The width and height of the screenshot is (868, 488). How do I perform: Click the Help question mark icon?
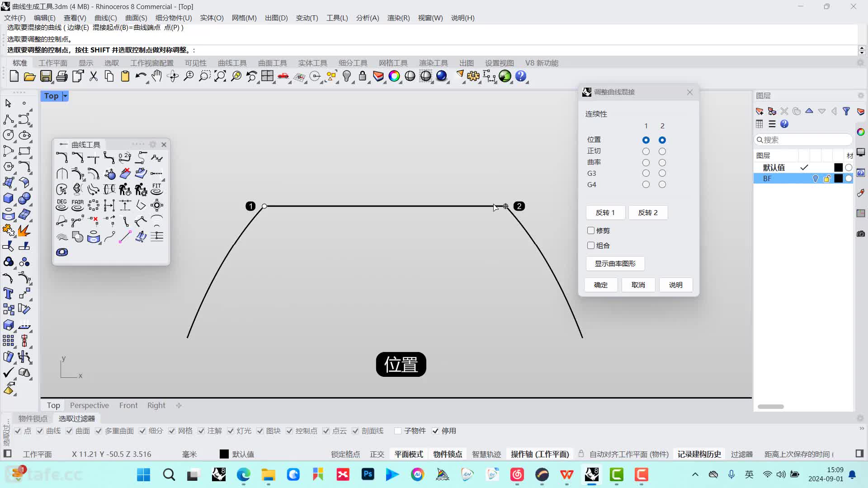pyautogui.click(x=521, y=76)
